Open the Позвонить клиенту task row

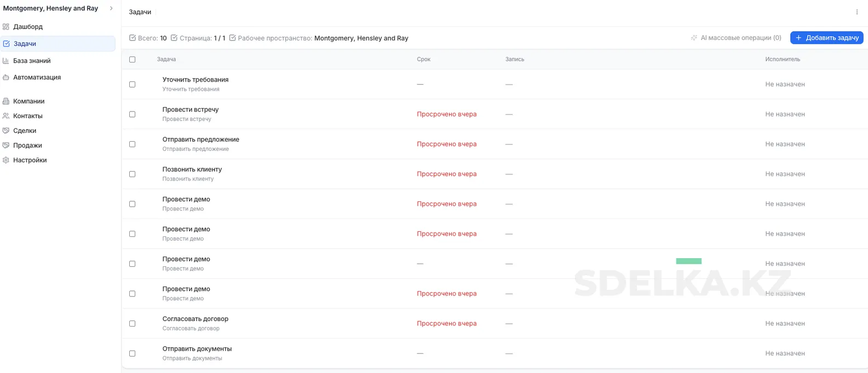[192, 170]
